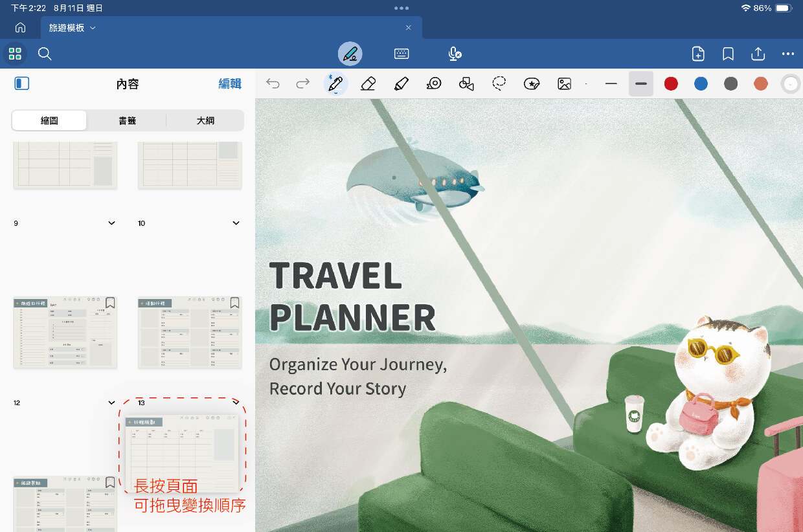Open the thumbnail grid view icon

[x=15, y=54]
